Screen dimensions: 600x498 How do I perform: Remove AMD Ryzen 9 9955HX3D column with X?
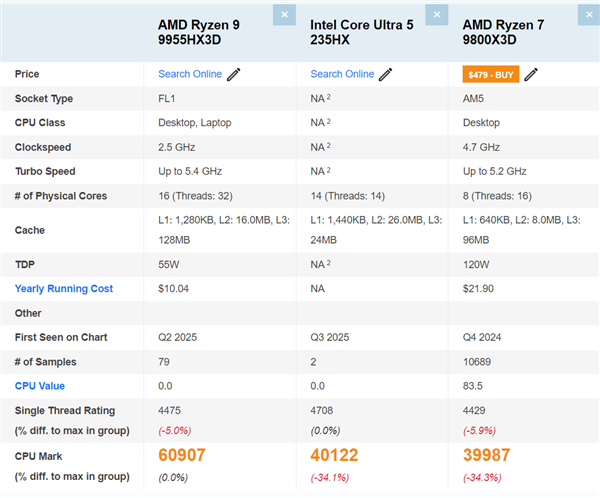click(x=284, y=15)
